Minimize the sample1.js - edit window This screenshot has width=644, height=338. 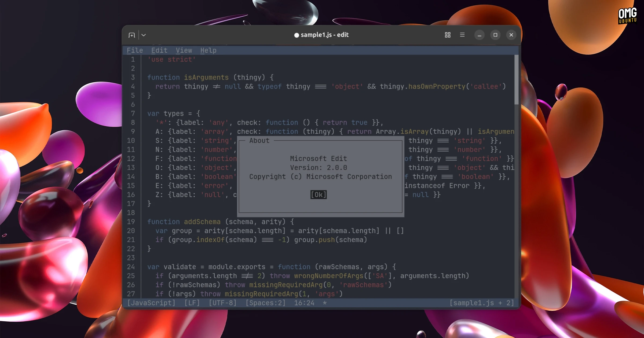point(479,35)
